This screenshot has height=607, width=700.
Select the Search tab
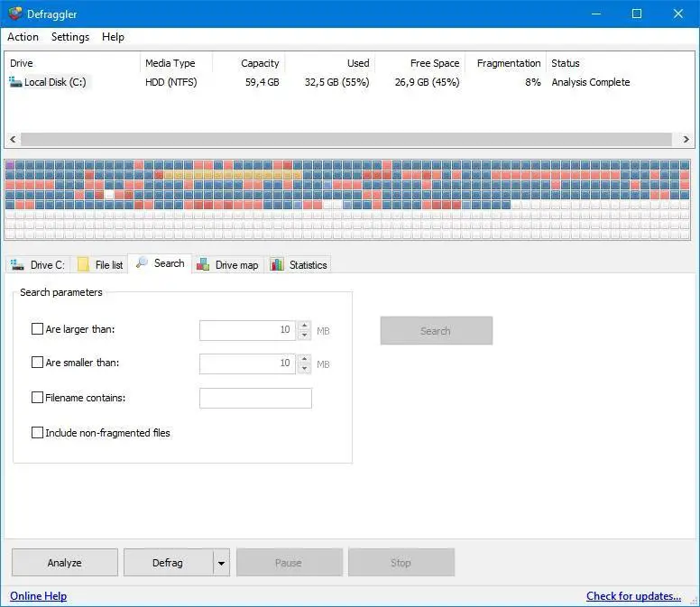pos(161,263)
